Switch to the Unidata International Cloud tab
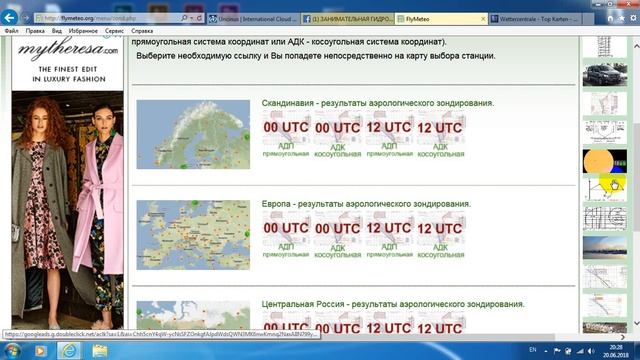 coord(253,19)
